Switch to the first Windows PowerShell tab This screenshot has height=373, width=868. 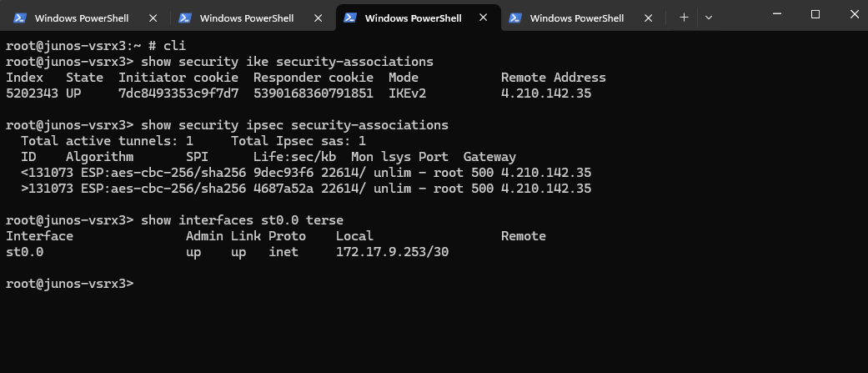(x=82, y=18)
